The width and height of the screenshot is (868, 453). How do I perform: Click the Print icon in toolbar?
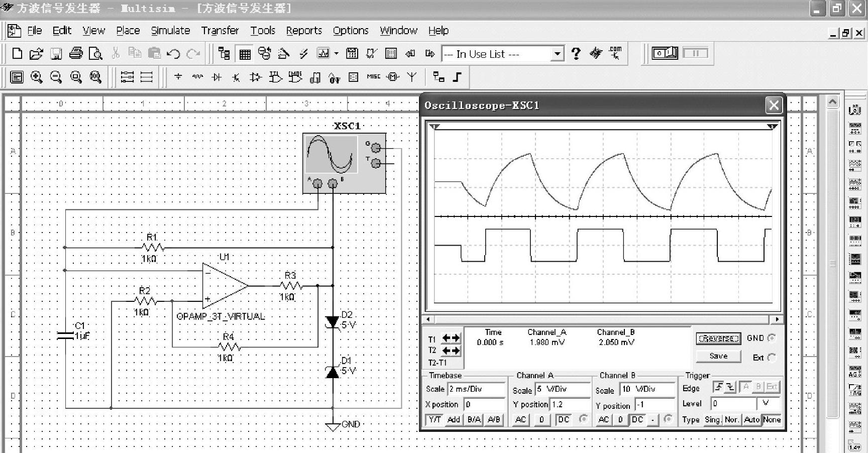76,54
